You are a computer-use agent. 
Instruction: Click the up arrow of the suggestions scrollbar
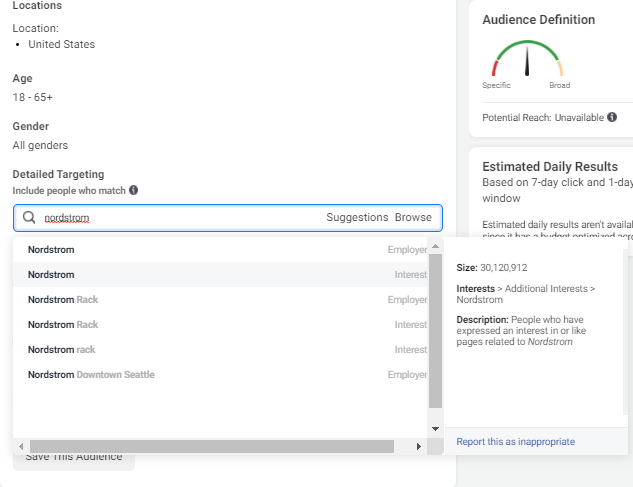tap(435, 246)
